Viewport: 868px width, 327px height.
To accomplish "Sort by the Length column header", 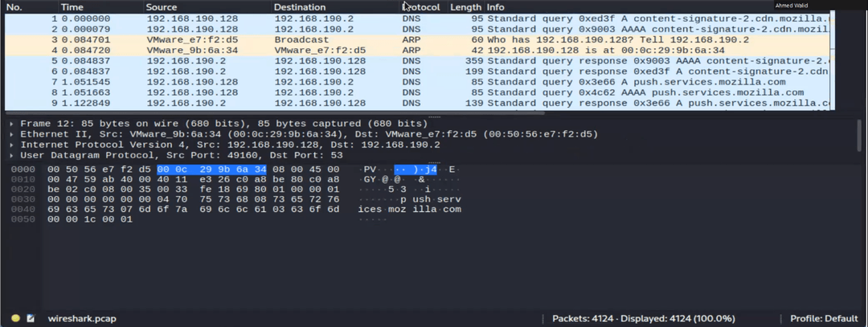I will coord(465,7).
